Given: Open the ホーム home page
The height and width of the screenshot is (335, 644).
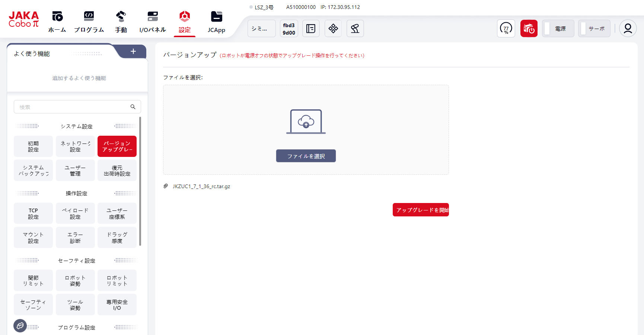Looking at the screenshot, I should (x=57, y=22).
